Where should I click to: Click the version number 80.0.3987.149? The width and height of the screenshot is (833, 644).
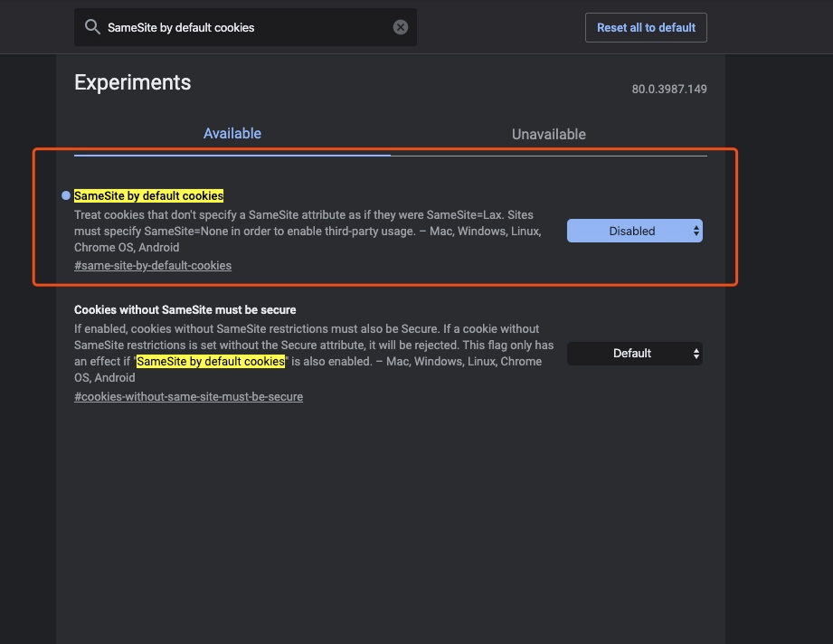pos(669,90)
